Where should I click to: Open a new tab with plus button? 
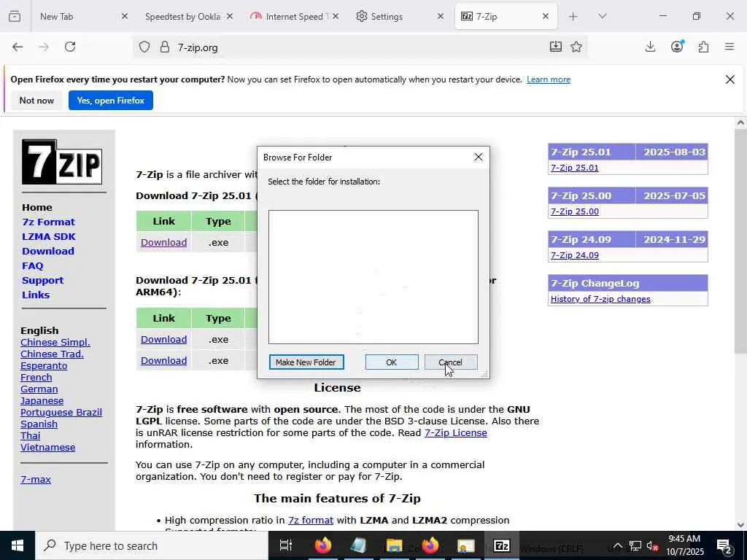(573, 16)
